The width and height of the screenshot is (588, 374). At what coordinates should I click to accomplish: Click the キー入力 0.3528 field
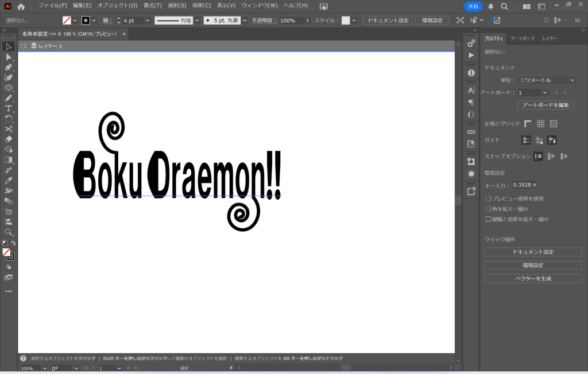pos(524,185)
